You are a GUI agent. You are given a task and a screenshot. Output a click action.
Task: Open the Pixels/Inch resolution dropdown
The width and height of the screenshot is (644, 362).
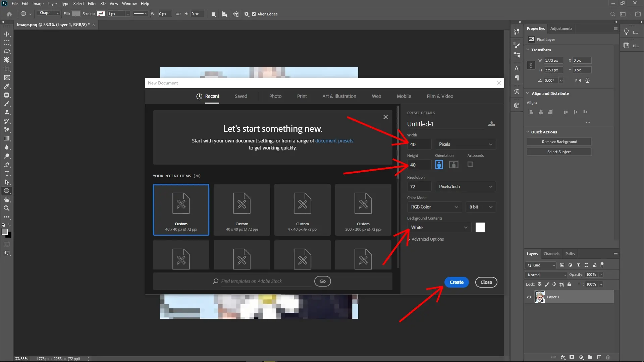pos(465,186)
